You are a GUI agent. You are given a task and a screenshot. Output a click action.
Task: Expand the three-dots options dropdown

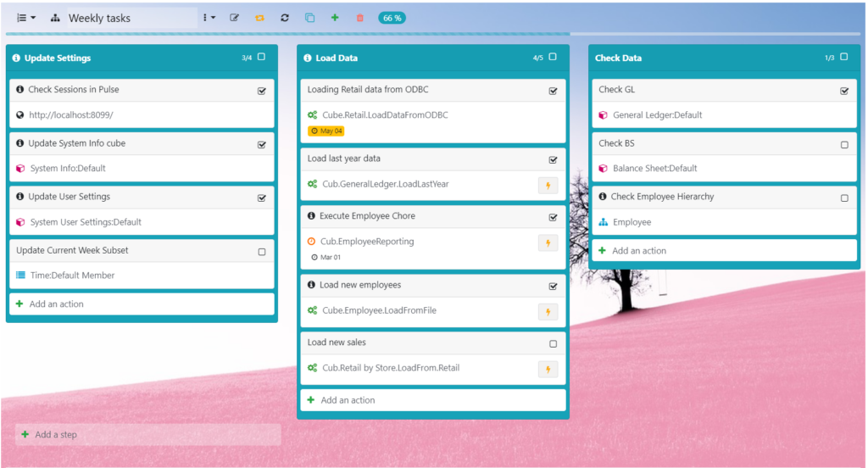[209, 18]
